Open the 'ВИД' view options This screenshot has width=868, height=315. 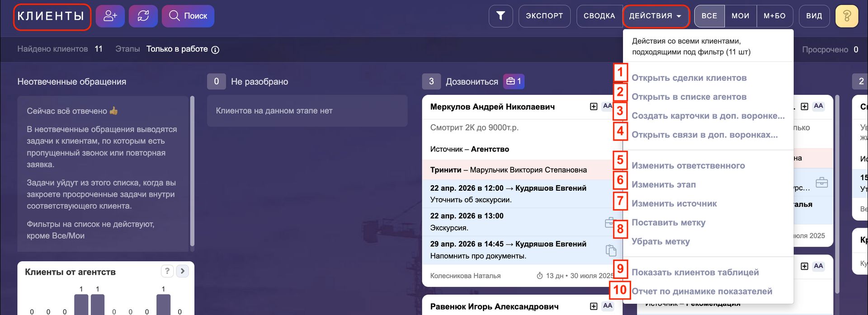814,16
